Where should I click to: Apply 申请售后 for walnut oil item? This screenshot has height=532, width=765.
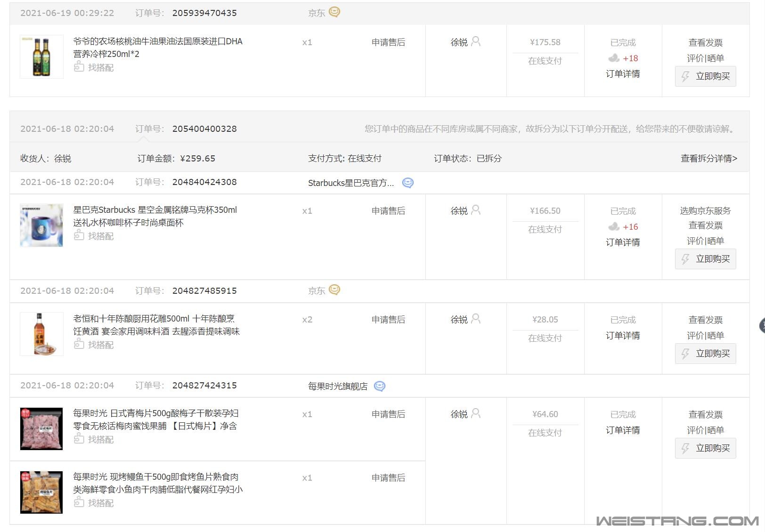click(388, 42)
